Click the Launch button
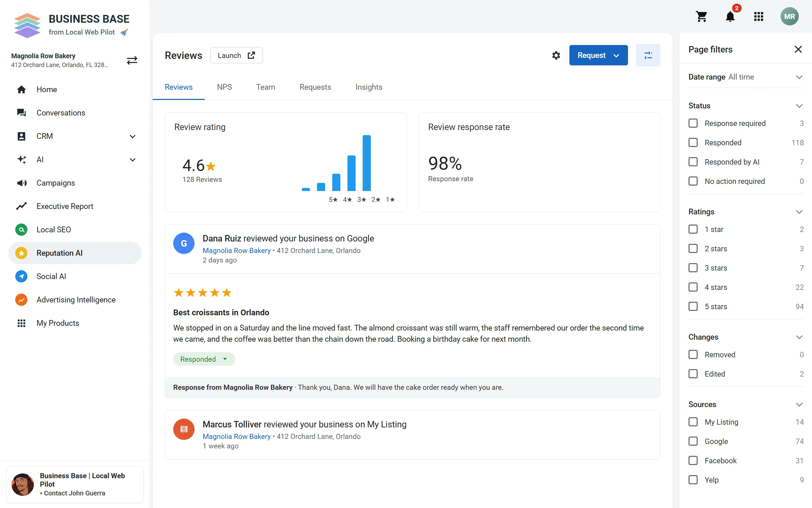Screen dimensions: 812x508 click(x=236, y=55)
